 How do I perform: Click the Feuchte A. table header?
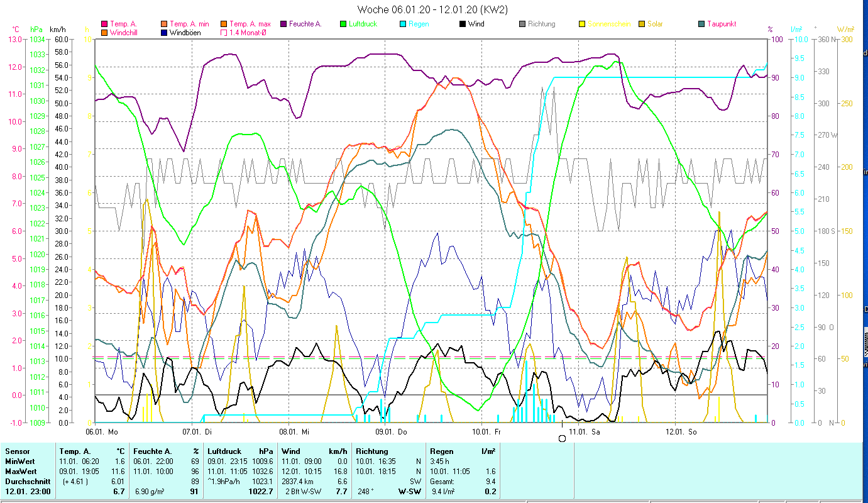point(153,451)
